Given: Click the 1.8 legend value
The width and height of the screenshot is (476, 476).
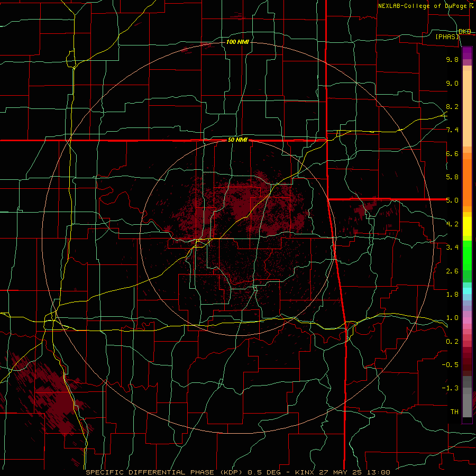Looking at the screenshot, I should tap(452, 295).
